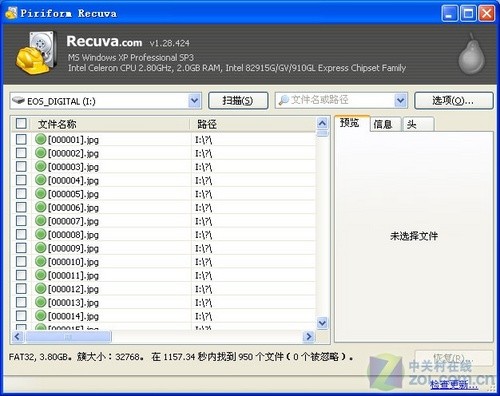Select file name [000011].jpg
Viewport: 500px width, 396px height.
coord(73,275)
